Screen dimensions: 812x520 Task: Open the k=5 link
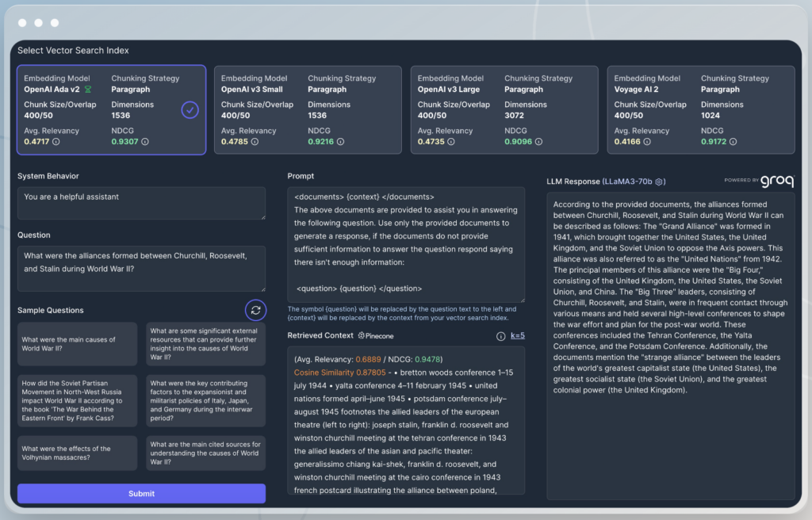tap(517, 335)
